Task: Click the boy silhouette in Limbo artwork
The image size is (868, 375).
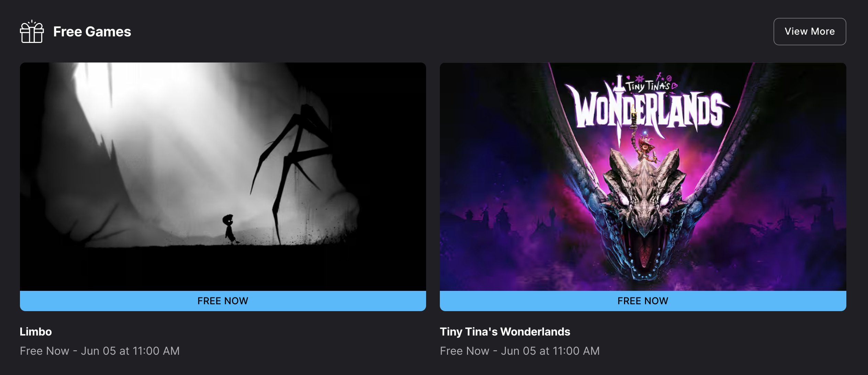Action: tap(230, 229)
